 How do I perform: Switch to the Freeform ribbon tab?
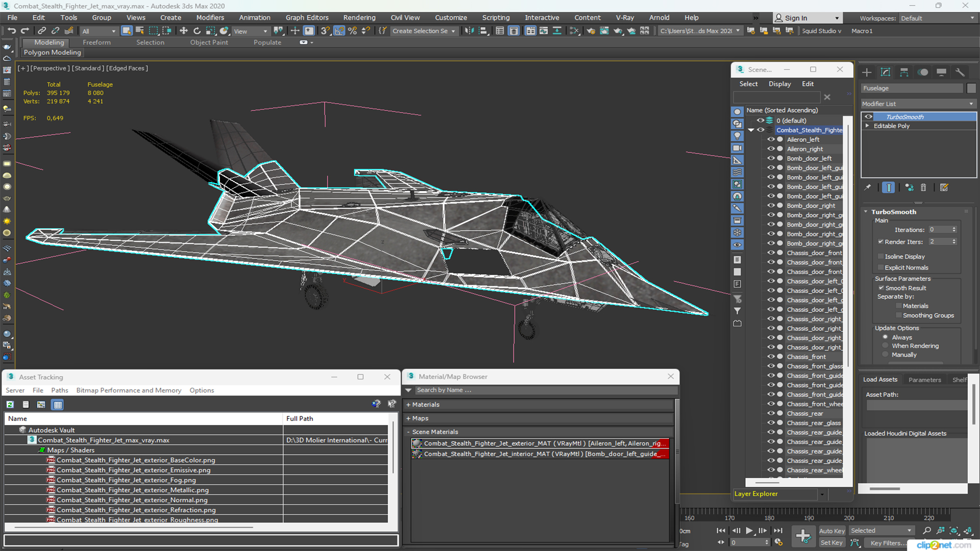pos(96,42)
